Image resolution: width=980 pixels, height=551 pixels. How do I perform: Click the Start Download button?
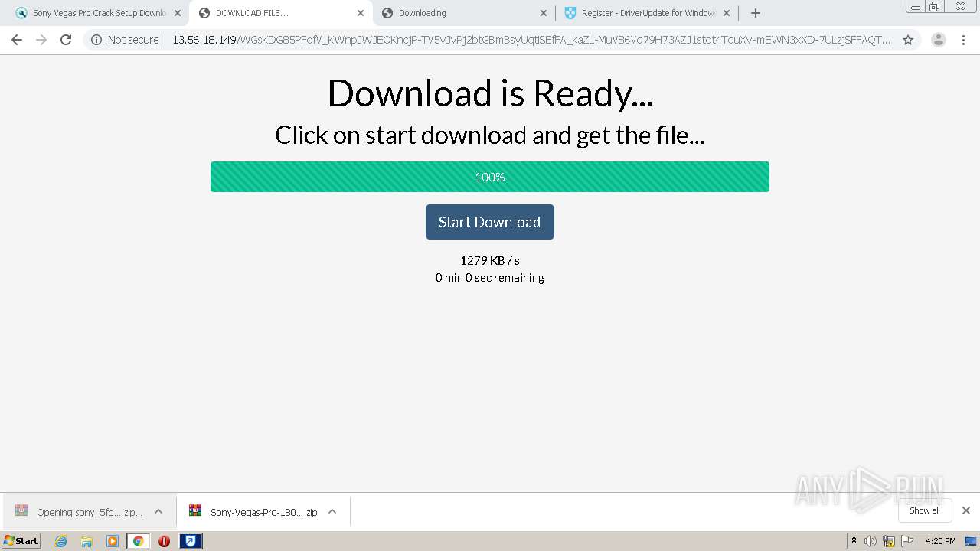tap(490, 222)
